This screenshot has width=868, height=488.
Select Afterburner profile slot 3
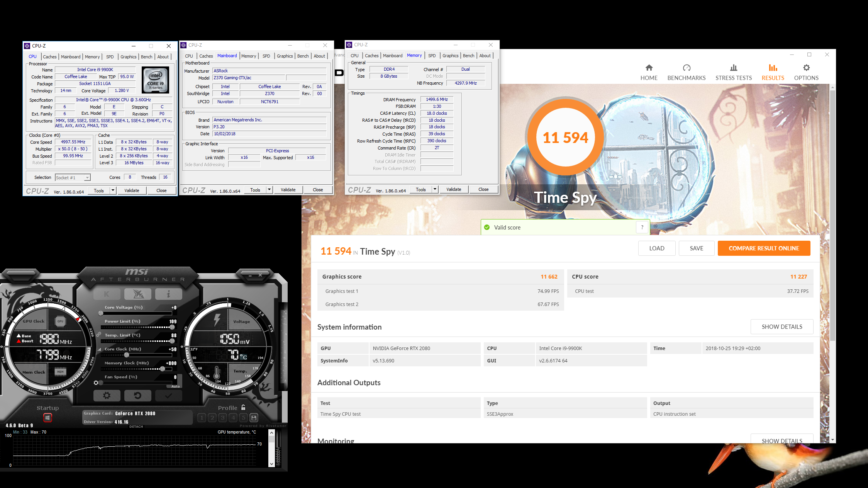[x=222, y=418]
